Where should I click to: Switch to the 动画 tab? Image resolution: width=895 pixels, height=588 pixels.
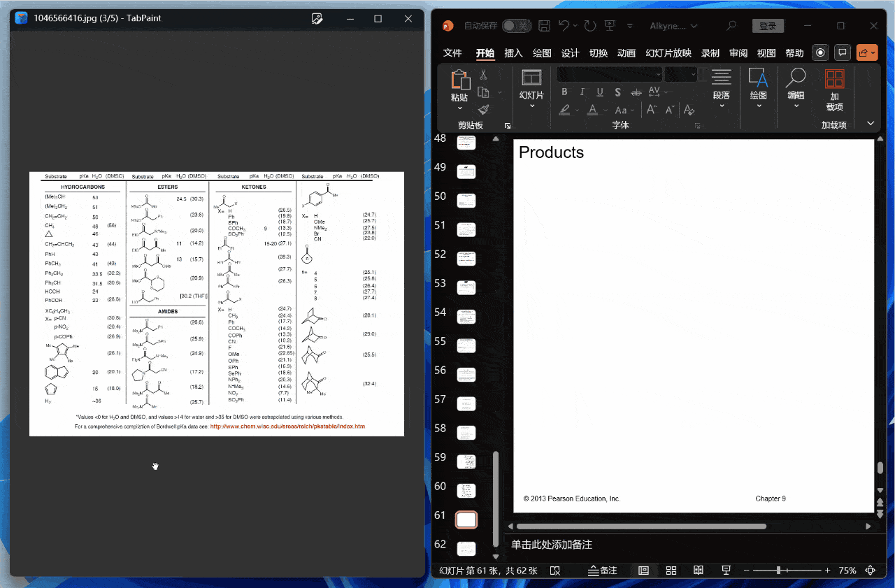[x=626, y=53]
